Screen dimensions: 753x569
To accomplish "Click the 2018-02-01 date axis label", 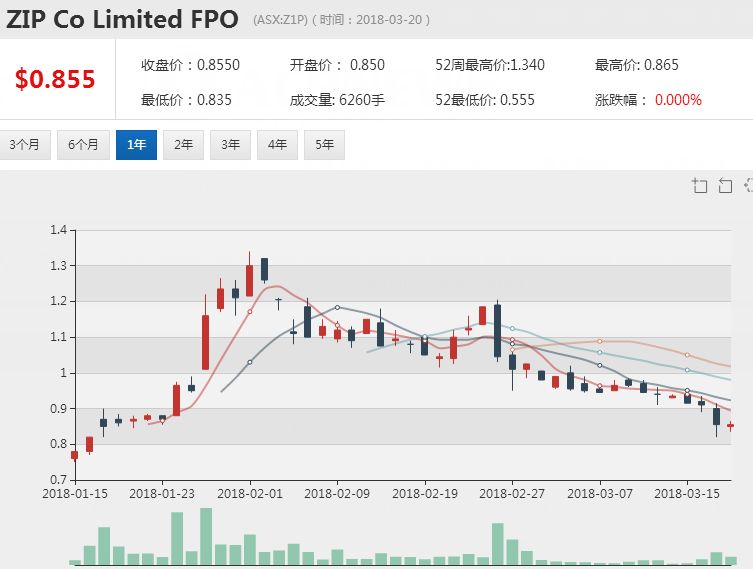I will 250,494.
